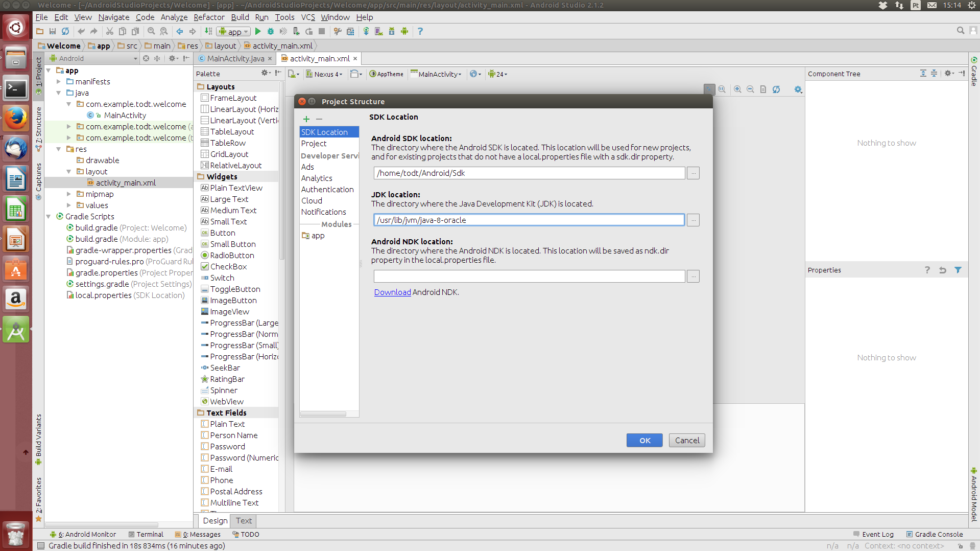Browse for the JDK location
Viewport: 980px width, 551px height.
point(693,220)
